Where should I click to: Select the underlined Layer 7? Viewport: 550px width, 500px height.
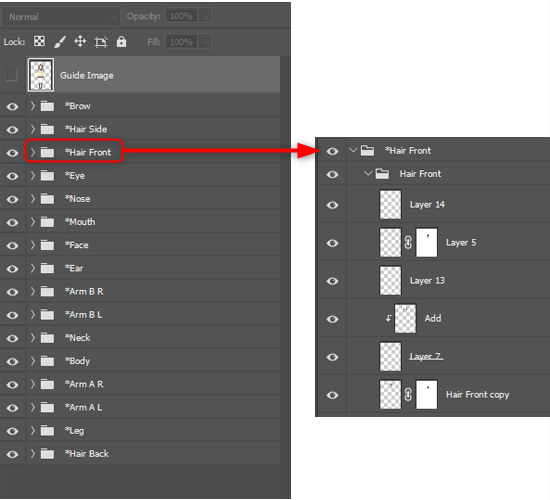pos(426,356)
